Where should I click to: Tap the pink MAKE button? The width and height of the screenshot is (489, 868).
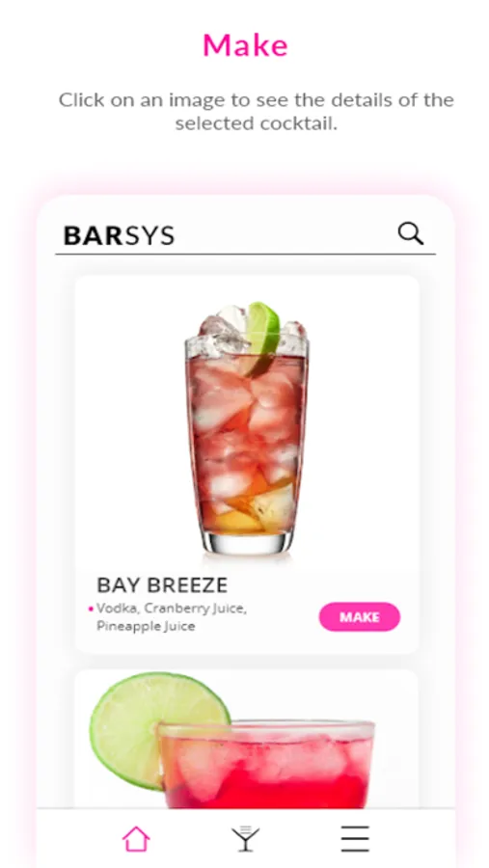[360, 616]
